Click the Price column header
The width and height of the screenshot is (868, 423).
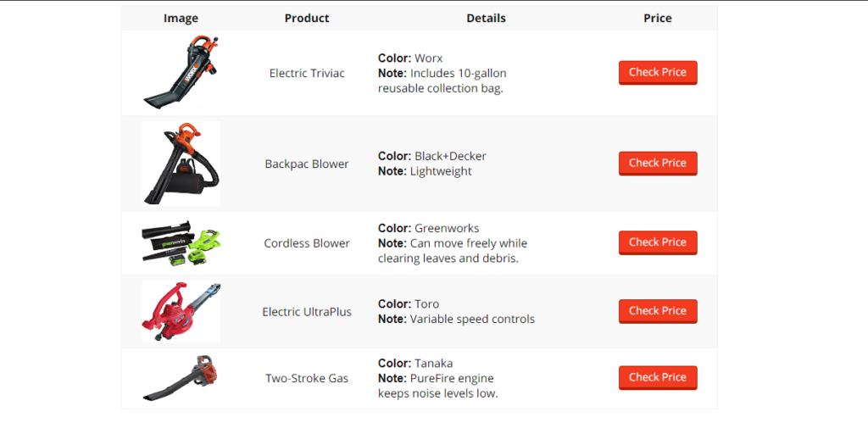658,19
